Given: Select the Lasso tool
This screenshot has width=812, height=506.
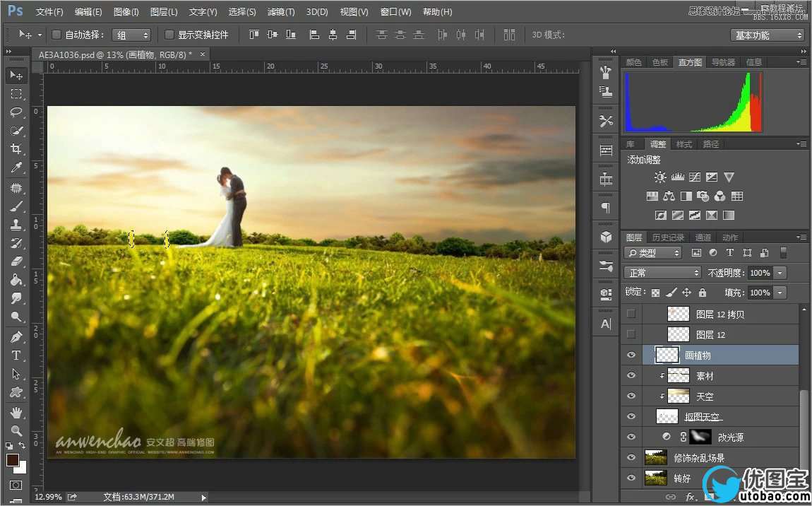Looking at the screenshot, I should 16,112.
